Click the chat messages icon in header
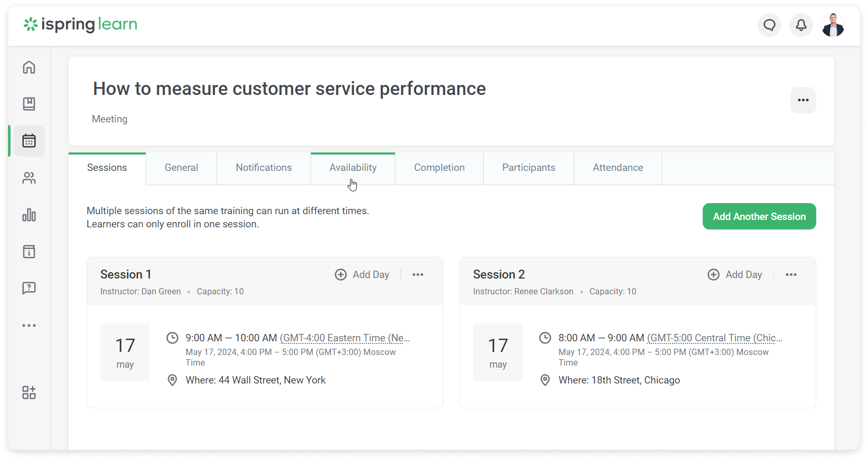The width and height of the screenshot is (868, 460). pos(769,25)
